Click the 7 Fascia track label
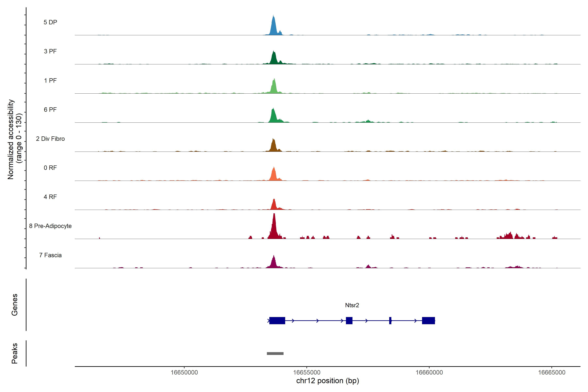Image resolution: width=588 pixels, height=392 pixels. tap(50, 255)
